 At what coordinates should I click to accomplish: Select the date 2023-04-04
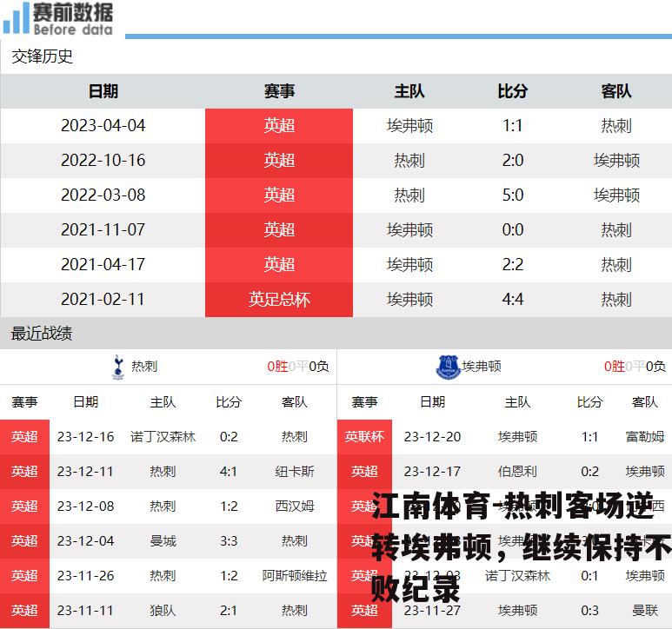tap(103, 126)
